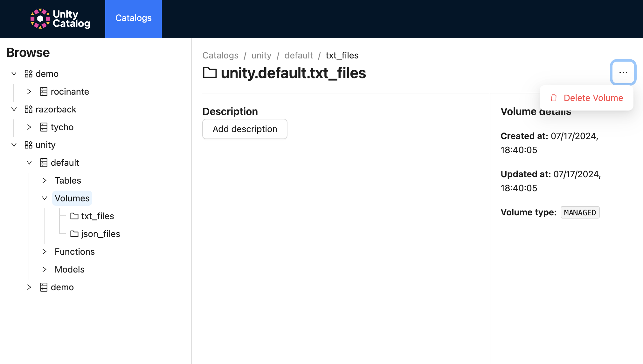Screen dimensions: 643x364
Task: Expand the Models node chevron
Action: pos(45,269)
